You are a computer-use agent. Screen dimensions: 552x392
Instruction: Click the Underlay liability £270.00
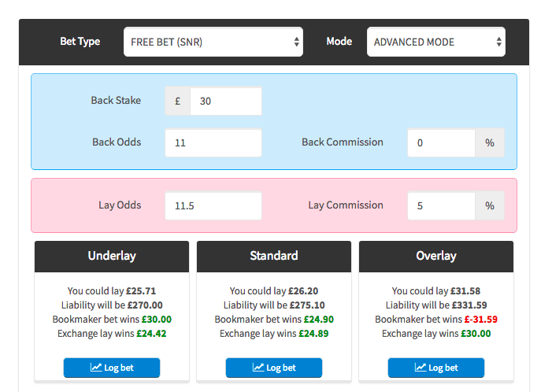point(145,305)
